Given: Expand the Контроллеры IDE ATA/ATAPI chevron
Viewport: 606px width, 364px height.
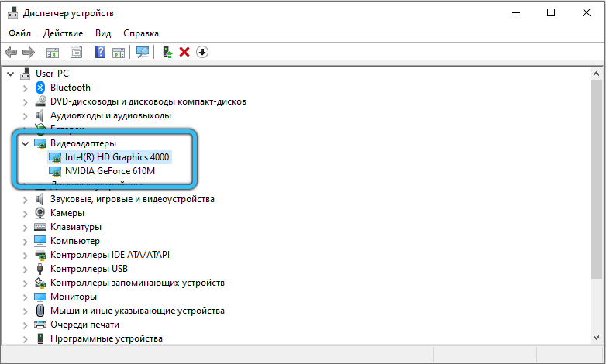Looking at the screenshot, I should click(x=25, y=255).
